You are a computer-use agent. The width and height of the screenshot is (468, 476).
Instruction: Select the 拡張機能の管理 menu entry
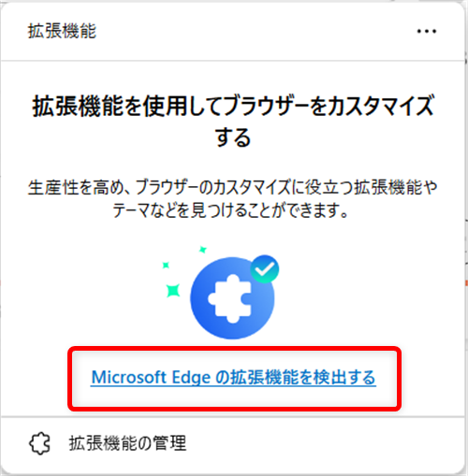232,443
